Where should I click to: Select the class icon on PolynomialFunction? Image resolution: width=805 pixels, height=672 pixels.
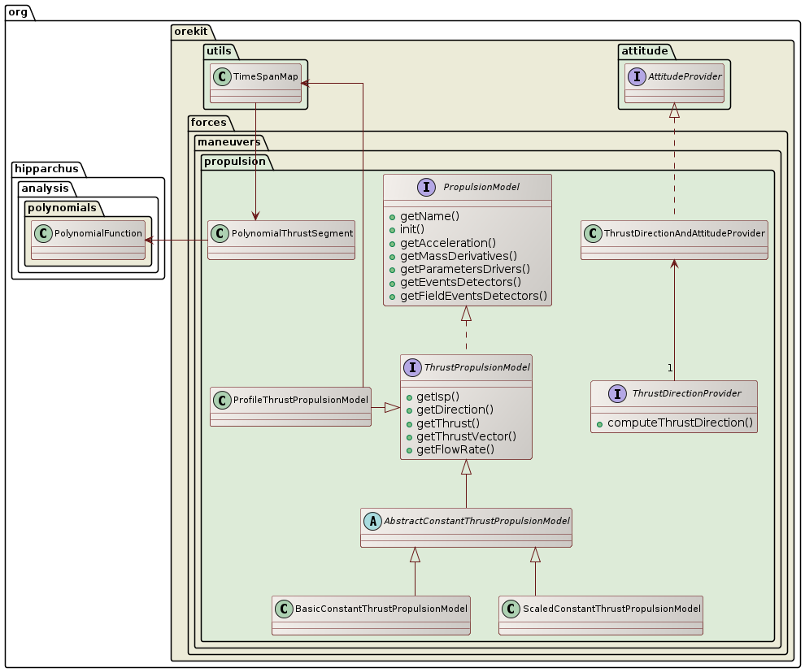tap(42, 234)
